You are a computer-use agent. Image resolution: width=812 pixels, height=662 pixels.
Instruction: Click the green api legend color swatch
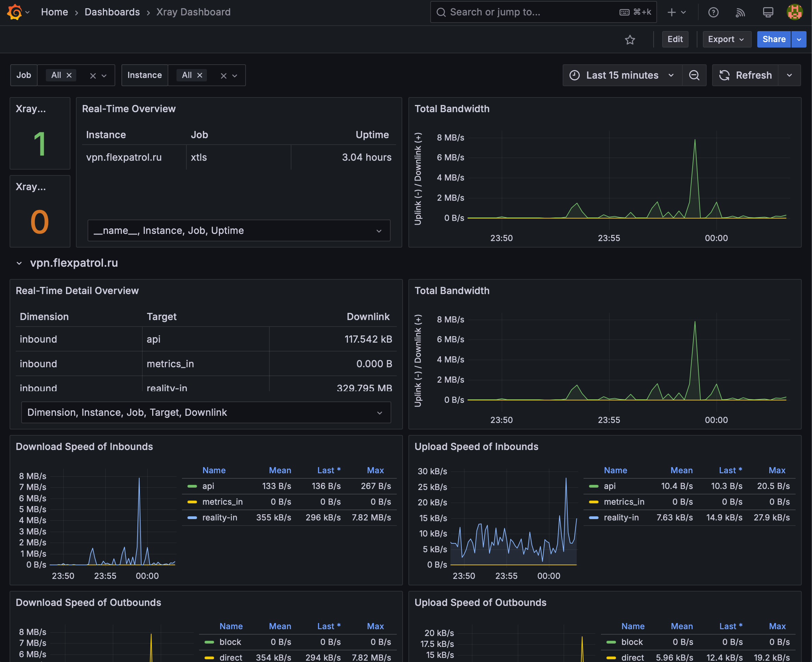(x=192, y=486)
